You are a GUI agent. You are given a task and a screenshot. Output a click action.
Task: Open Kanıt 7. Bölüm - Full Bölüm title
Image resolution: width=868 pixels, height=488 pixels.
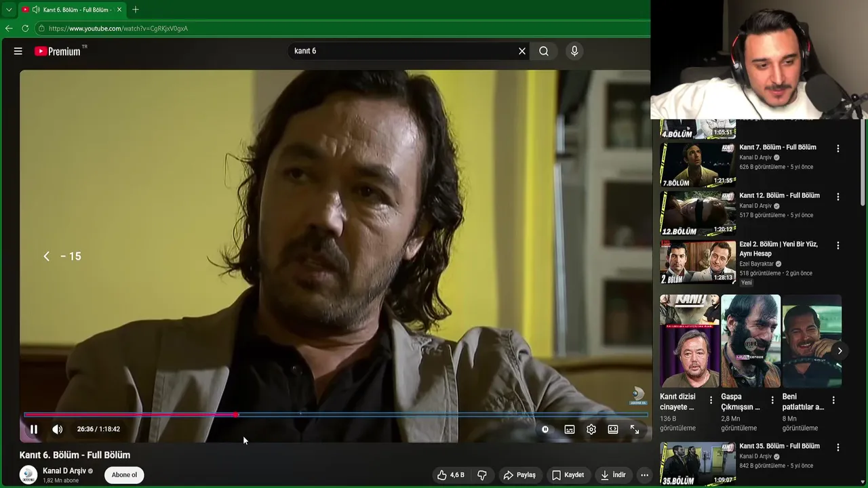coord(778,147)
